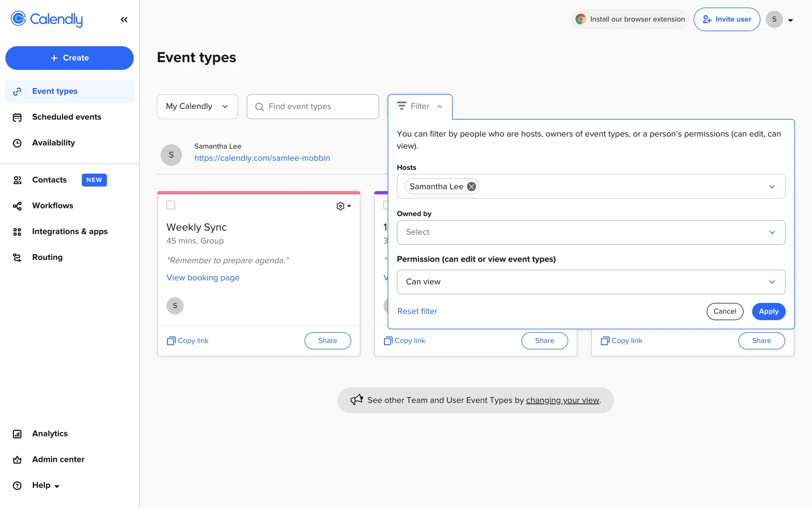Open Routing from the sidebar
Screen dimensions: 812x508
[47, 257]
